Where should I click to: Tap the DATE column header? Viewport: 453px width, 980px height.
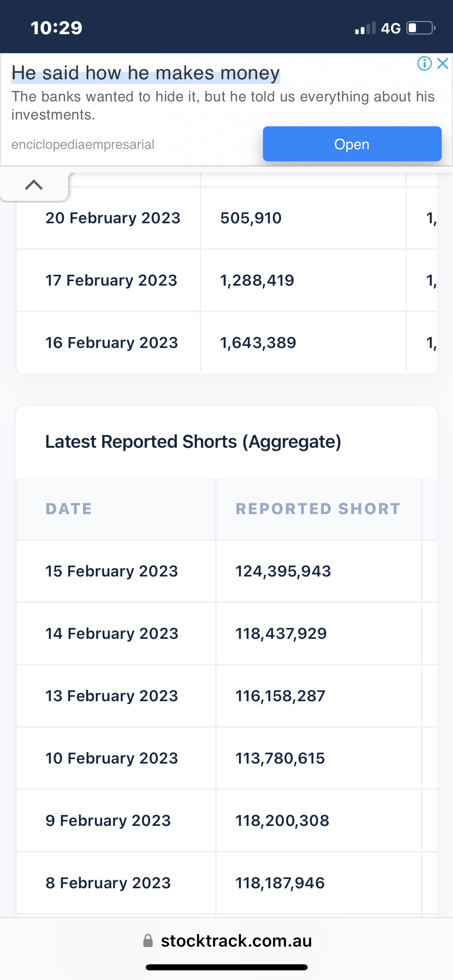point(68,509)
